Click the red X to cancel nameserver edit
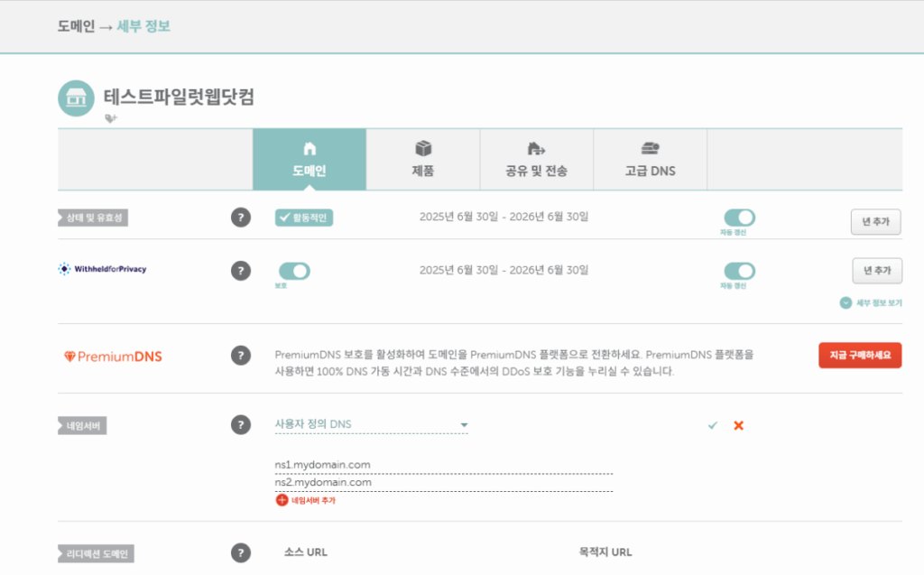Screen dimensions: 924x575 click(738, 424)
